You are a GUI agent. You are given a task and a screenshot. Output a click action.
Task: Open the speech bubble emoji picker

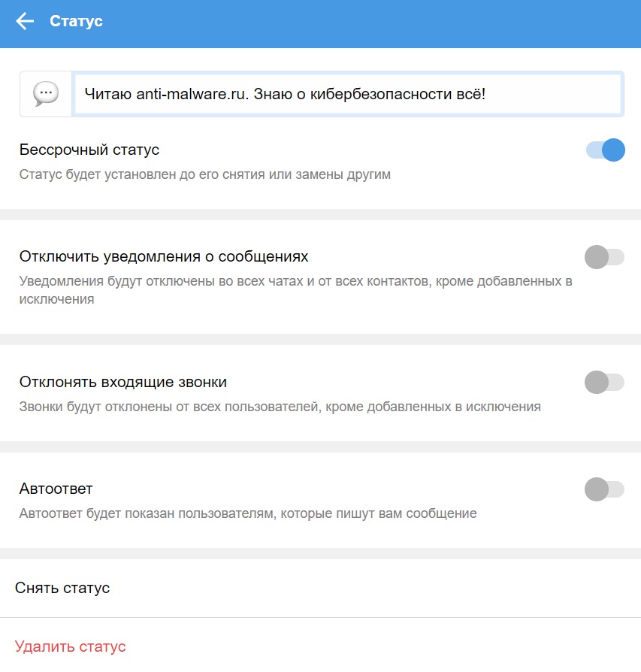tap(46, 94)
